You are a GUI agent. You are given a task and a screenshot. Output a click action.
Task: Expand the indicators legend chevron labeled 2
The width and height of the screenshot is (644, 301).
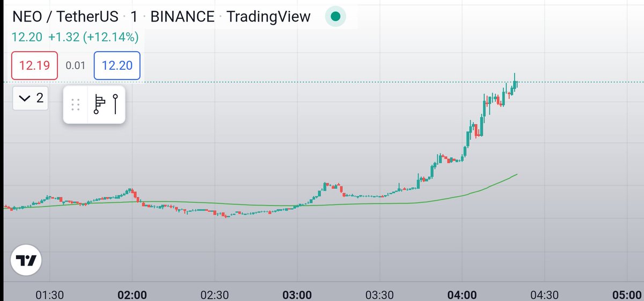pos(31,98)
